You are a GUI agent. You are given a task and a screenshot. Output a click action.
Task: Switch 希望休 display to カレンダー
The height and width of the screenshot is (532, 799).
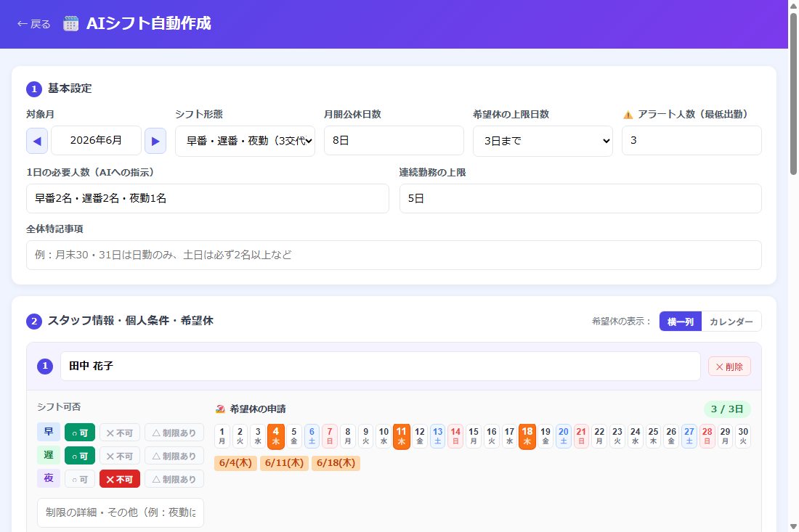pyautogui.click(x=731, y=322)
